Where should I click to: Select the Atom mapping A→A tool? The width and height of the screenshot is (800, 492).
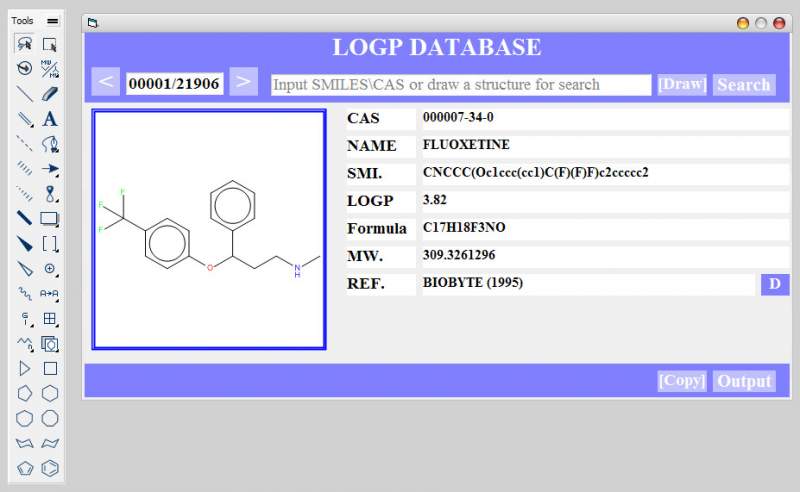tap(49, 293)
